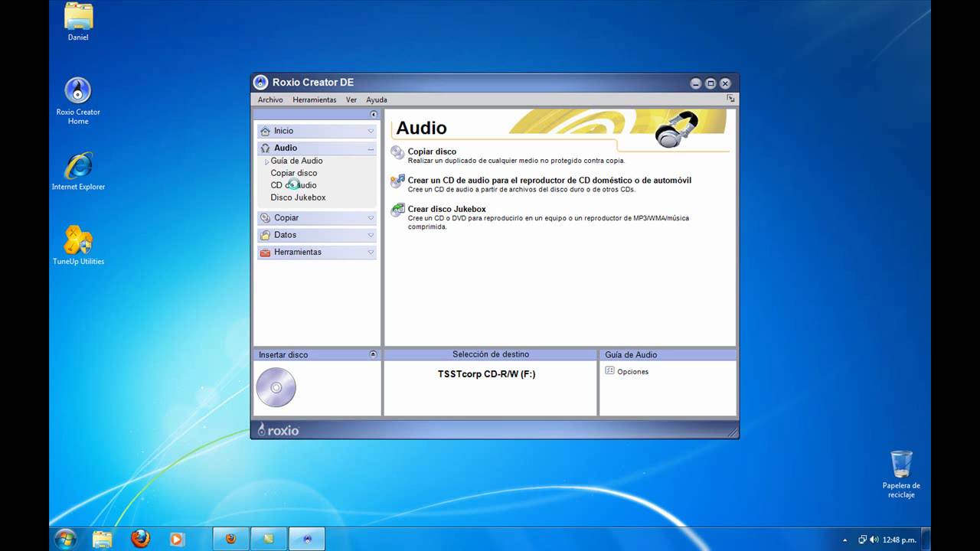Click the Copiar disco disc icon

coord(397,152)
